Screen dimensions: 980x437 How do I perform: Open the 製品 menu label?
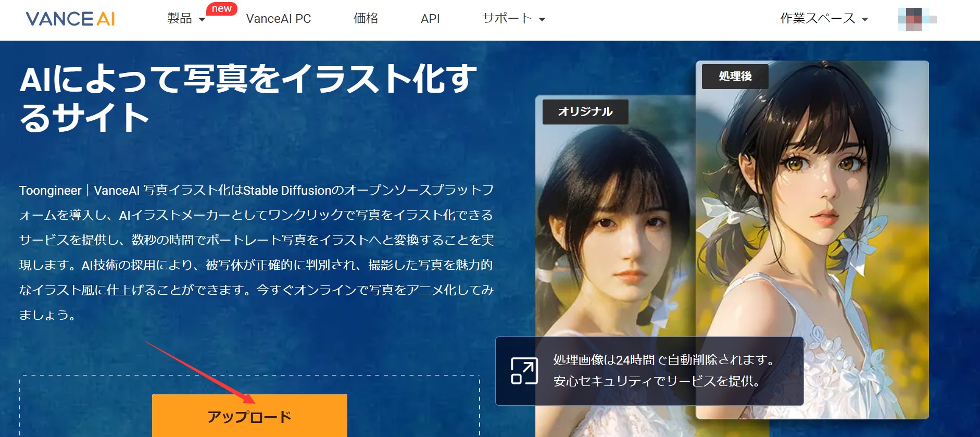pyautogui.click(x=180, y=19)
